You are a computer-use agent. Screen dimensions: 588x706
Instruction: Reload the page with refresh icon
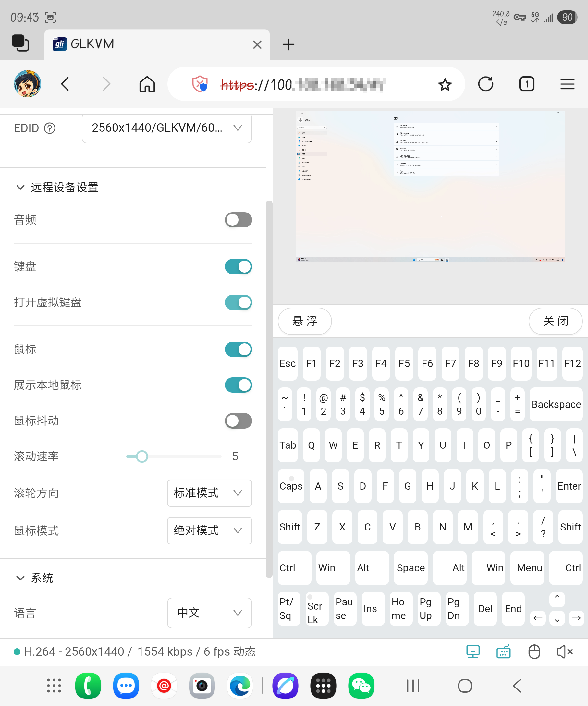pos(485,84)
